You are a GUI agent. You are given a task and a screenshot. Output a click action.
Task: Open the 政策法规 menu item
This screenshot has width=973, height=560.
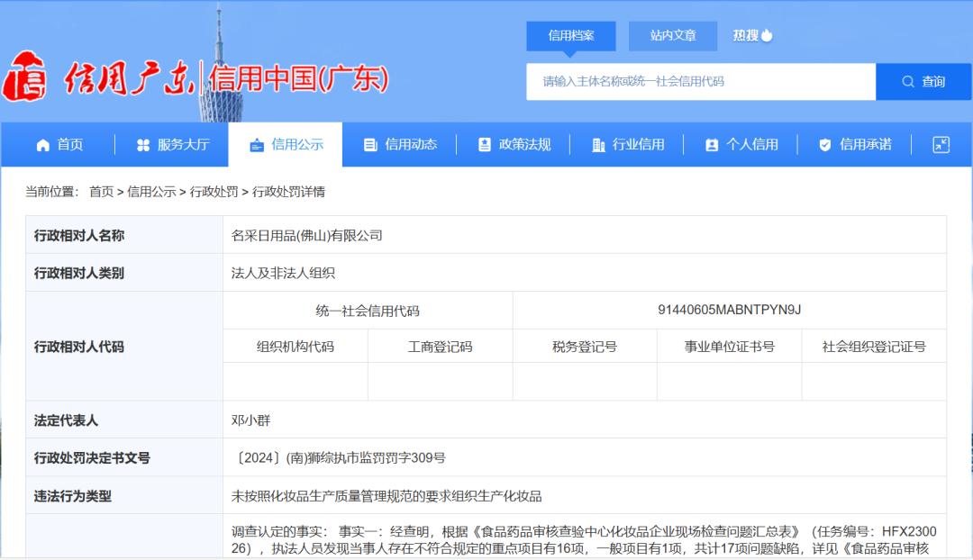click(x=514, y=145)
